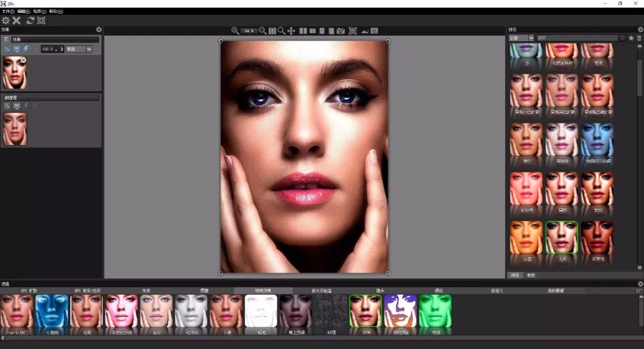Select the pan move arrows tool

coord(291,31)
